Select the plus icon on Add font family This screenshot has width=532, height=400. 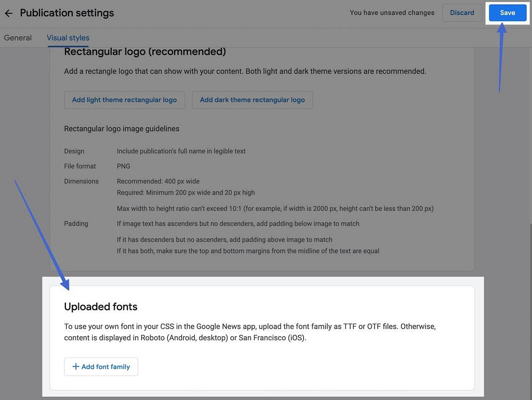[76, 366]
